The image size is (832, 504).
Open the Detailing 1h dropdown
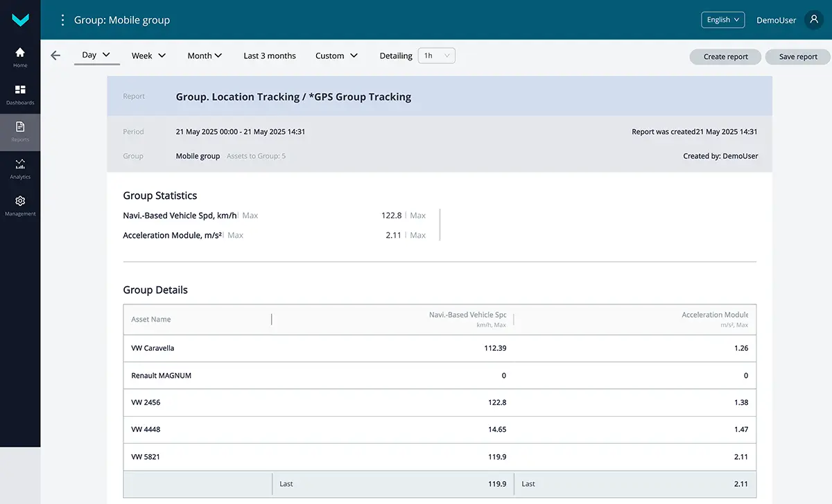point(436,55)
